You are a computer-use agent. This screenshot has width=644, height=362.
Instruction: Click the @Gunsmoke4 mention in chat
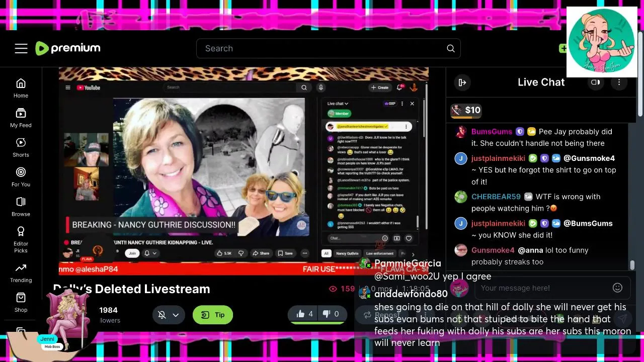point(589,158)
